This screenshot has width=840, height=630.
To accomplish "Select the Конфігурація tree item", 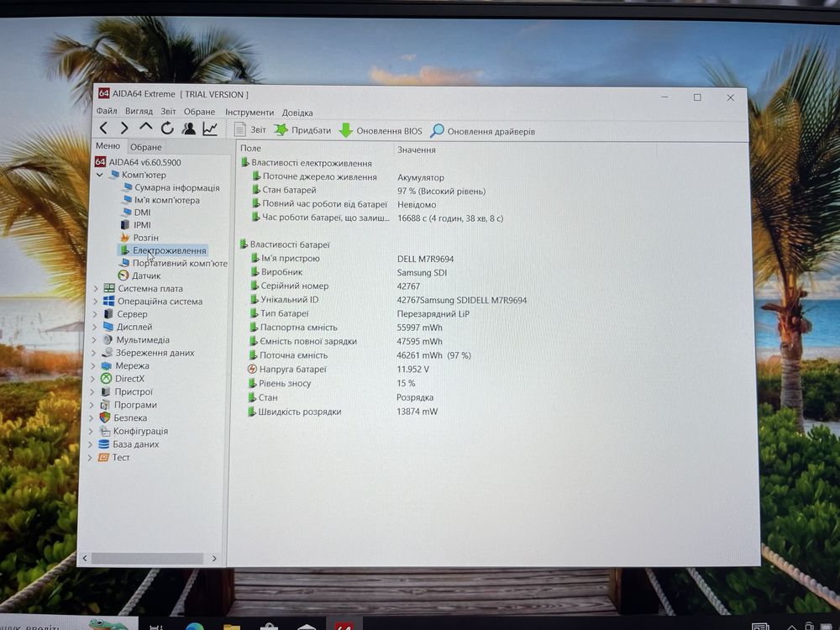I will (x=134, y=431).
